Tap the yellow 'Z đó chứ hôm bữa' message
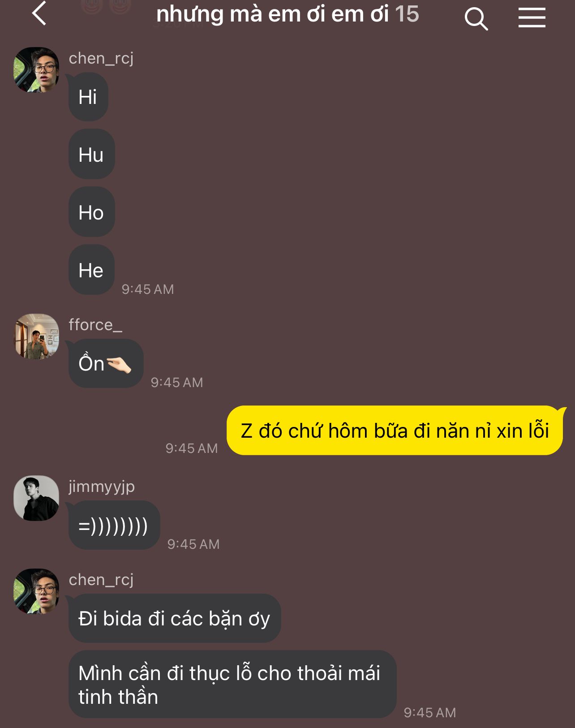This screenshot has width=575, height=728. point(395,431)
